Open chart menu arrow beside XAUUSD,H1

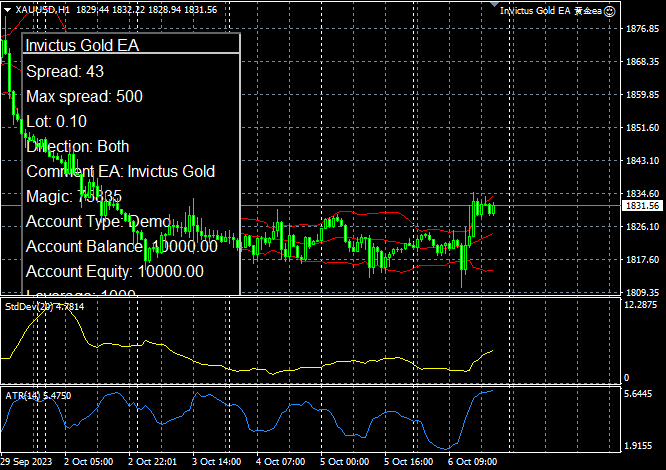click(x=7, y=10)
